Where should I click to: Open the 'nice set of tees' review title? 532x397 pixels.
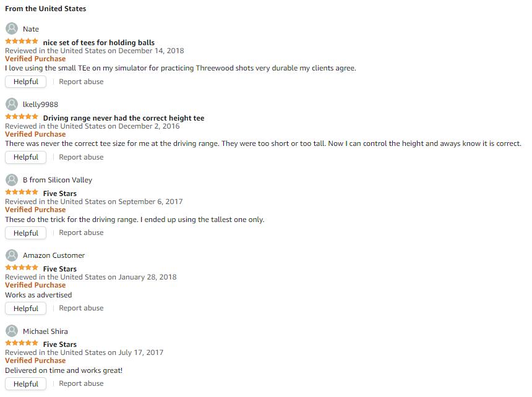pyautogui.click(x=99, y=43)
